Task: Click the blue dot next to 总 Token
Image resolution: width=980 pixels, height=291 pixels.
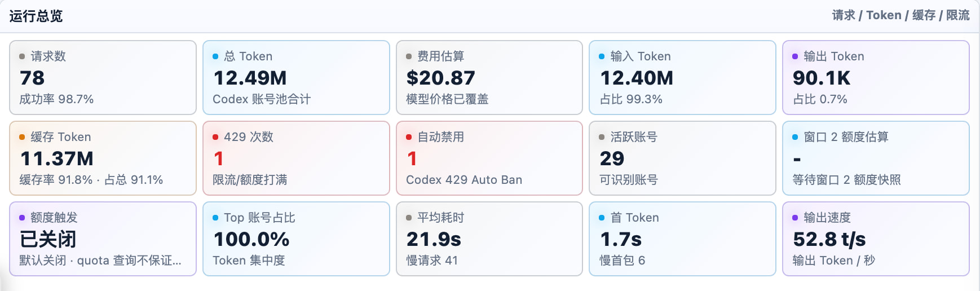Action: 215,56
